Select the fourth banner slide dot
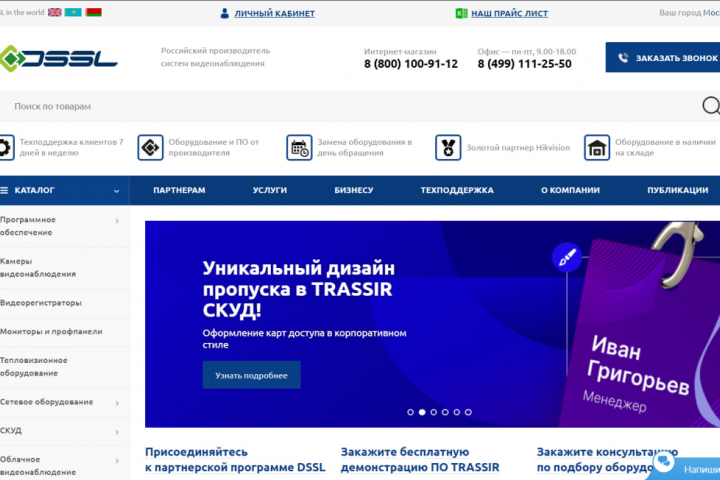This screenshot has width=720, height=480. pos(445,412)
